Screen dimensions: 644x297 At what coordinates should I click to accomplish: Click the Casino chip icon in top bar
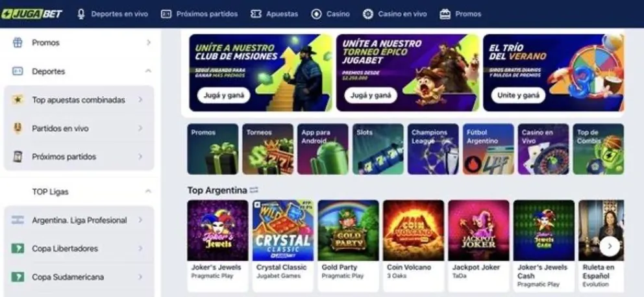coord(316,14)
